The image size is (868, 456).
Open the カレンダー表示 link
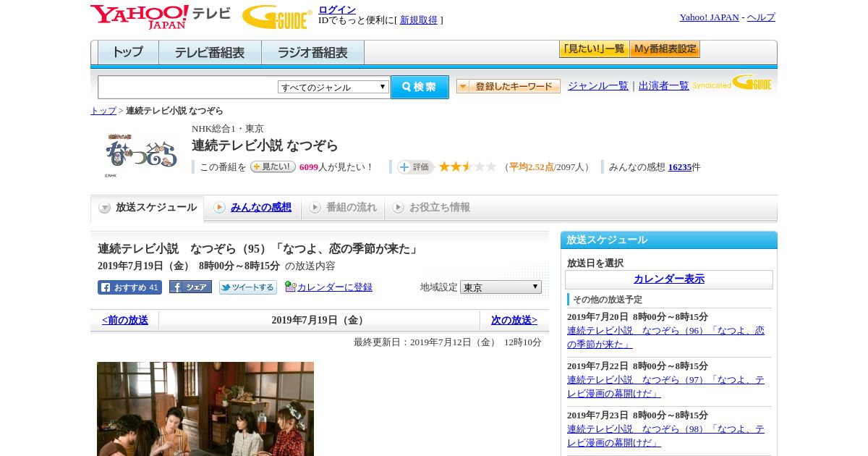click(669, 279)
